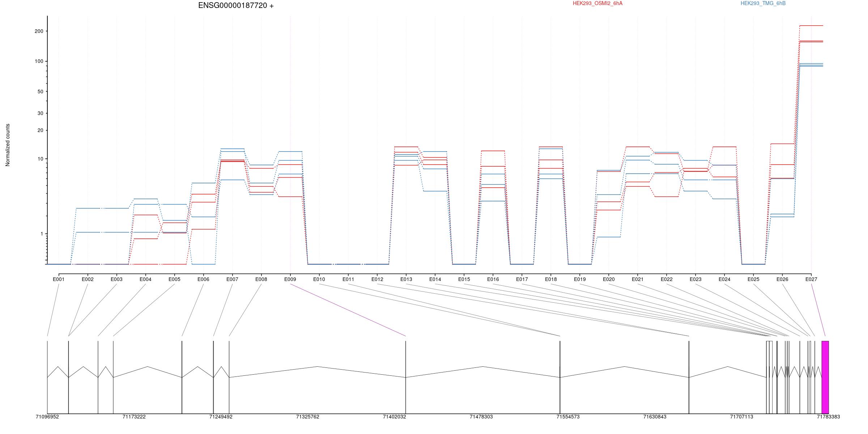Select exon bin label E023
868x434 pixels.
[x=695, y=279]
